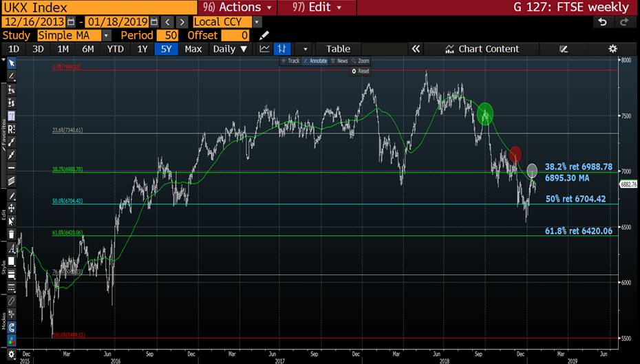Pick the upper trend line tool
This screenshot has height=364, width=640.
click(12, 142)
